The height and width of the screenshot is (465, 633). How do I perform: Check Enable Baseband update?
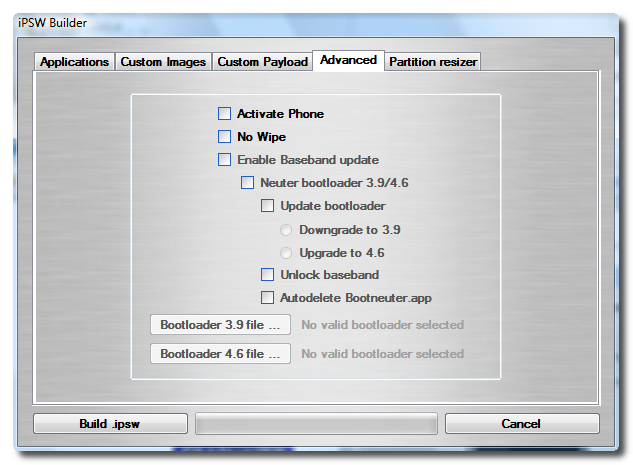coord(224,160)
